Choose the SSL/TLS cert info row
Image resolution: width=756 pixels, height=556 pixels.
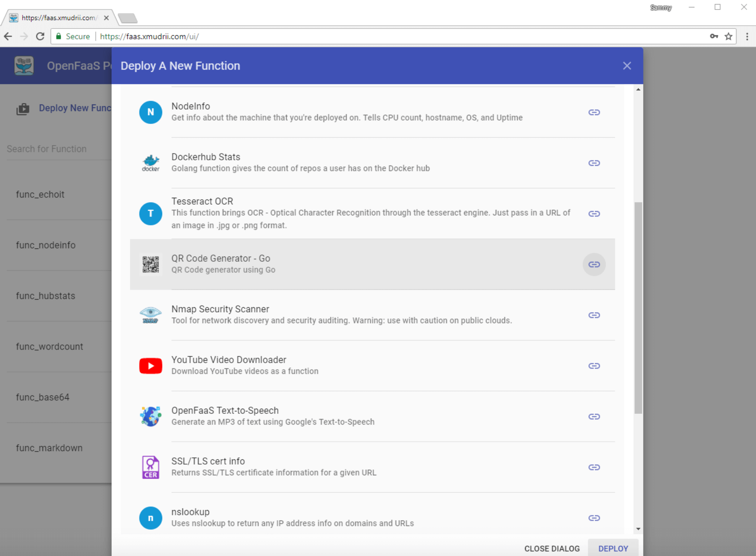(372, 467)
